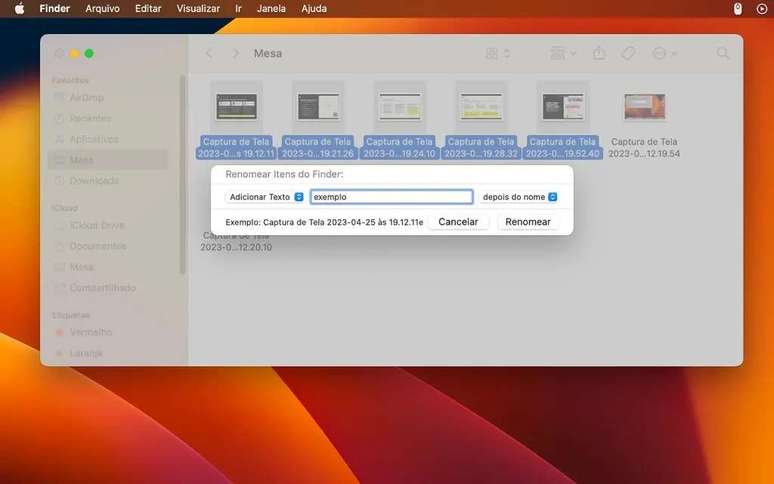Open the icon view switcher in toolbar

(x=498, y=53)
